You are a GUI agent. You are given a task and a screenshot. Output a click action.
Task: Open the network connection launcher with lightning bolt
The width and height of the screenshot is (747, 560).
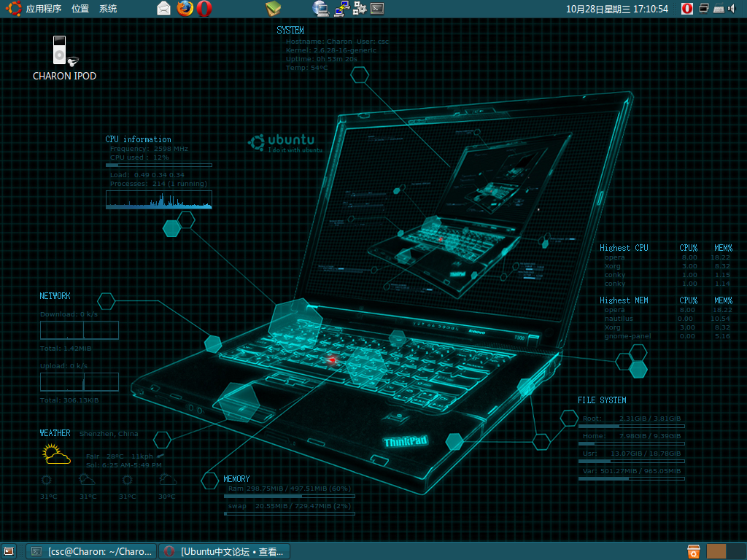(341, 9)
